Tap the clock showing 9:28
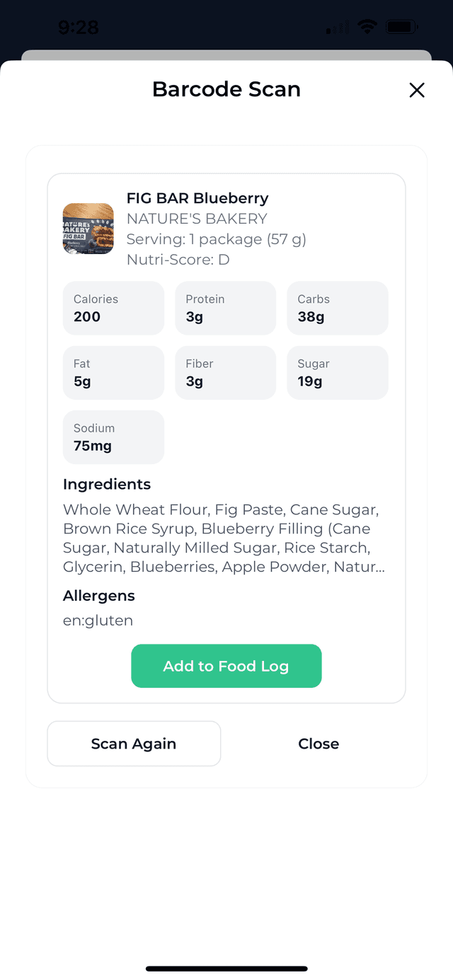The width and height of the screenshot is (453, 980). click(78, 26)
